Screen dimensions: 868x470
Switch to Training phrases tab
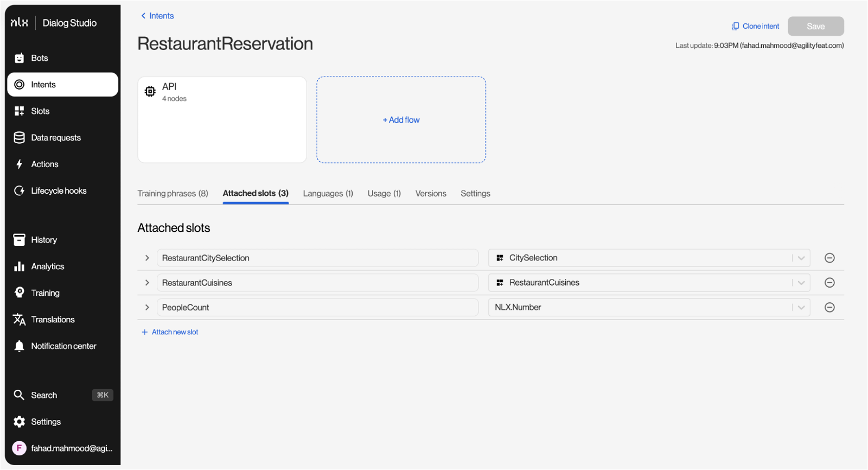[173, 194]
